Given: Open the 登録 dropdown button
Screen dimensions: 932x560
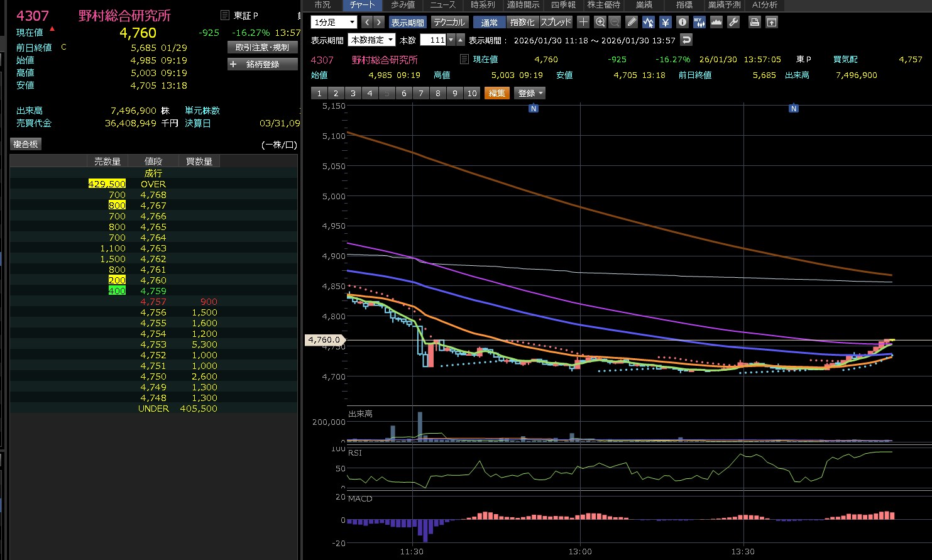Looking at the screenshot, I should pos(530,93).
